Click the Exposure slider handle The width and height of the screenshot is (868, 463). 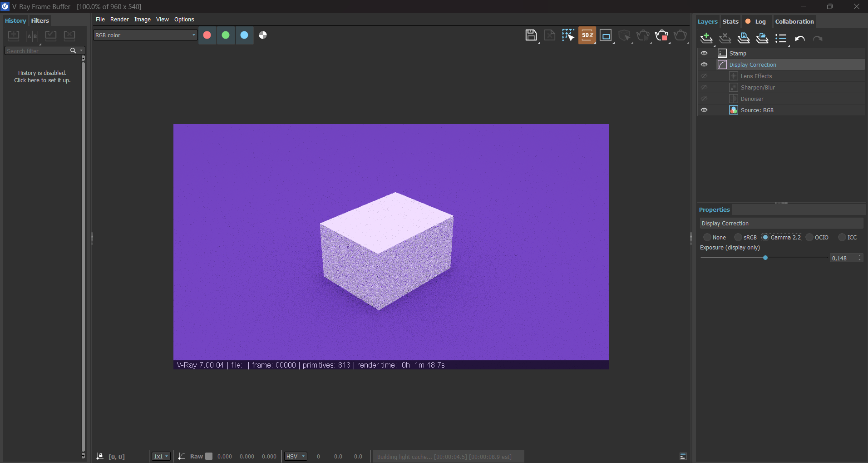pyautogui.click(x=765, y=258)
